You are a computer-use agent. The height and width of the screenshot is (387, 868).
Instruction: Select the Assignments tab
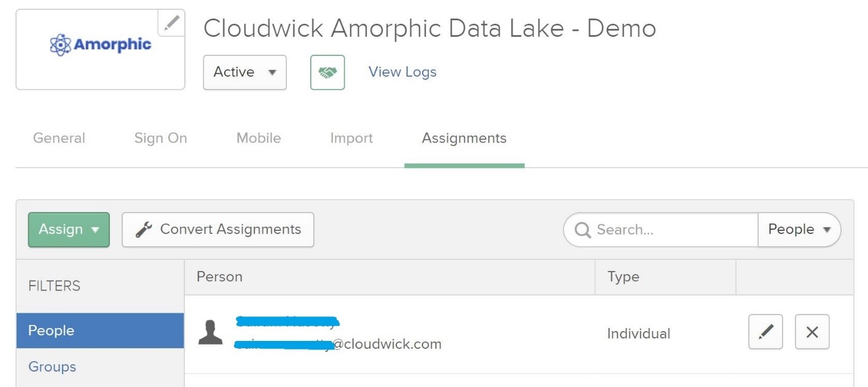tap(464, 138)
